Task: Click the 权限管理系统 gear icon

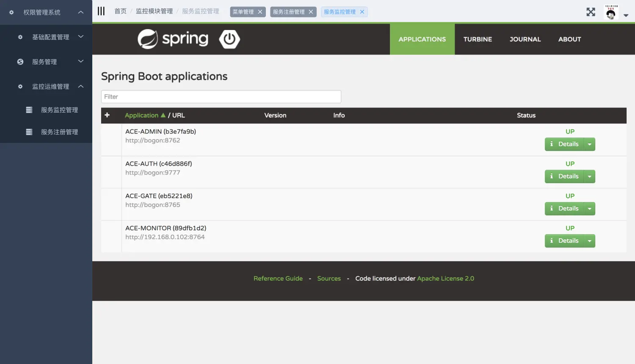Action: tap(11, 12)
